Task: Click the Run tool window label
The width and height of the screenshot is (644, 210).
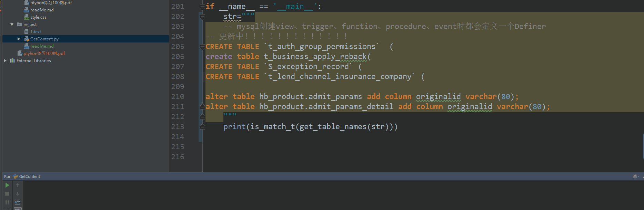Action: (8, 176)
